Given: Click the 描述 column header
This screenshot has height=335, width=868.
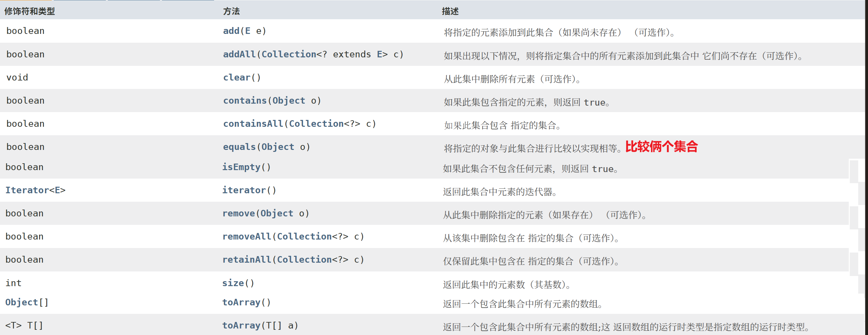Looking at the screenshot, I should coord(450,11).
